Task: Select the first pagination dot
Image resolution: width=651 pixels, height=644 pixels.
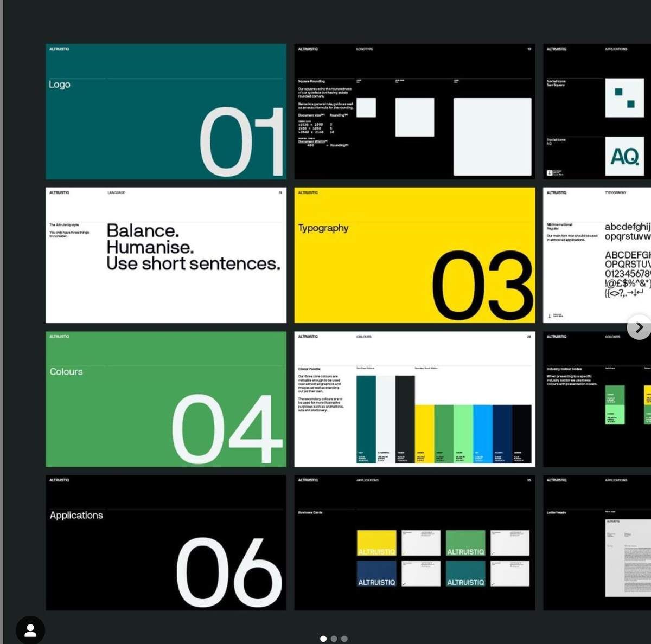Action: 324,639
